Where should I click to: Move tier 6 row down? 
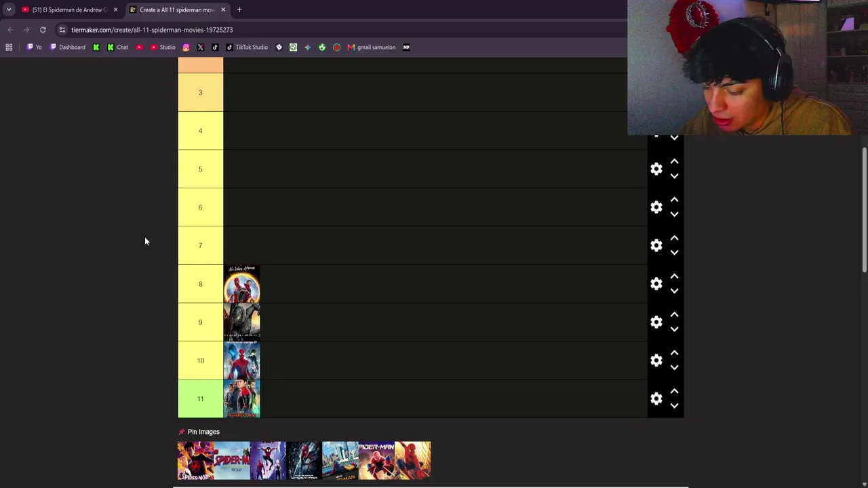point(674,215)
